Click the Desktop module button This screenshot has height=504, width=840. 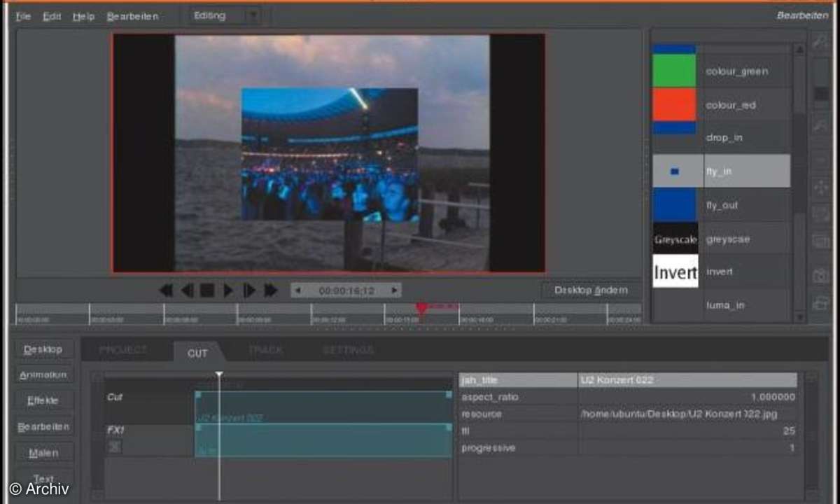43,349
